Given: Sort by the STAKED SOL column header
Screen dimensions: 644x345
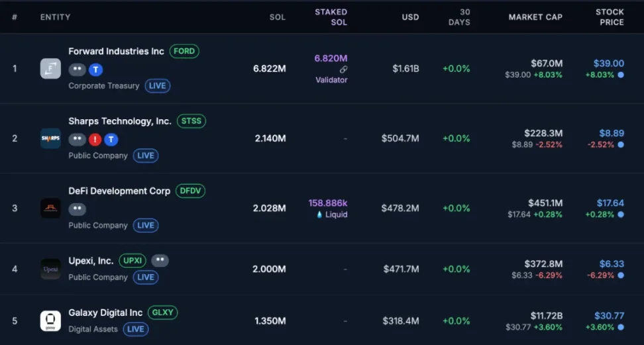Looking at the screenshot, I should tap(331, 17).
